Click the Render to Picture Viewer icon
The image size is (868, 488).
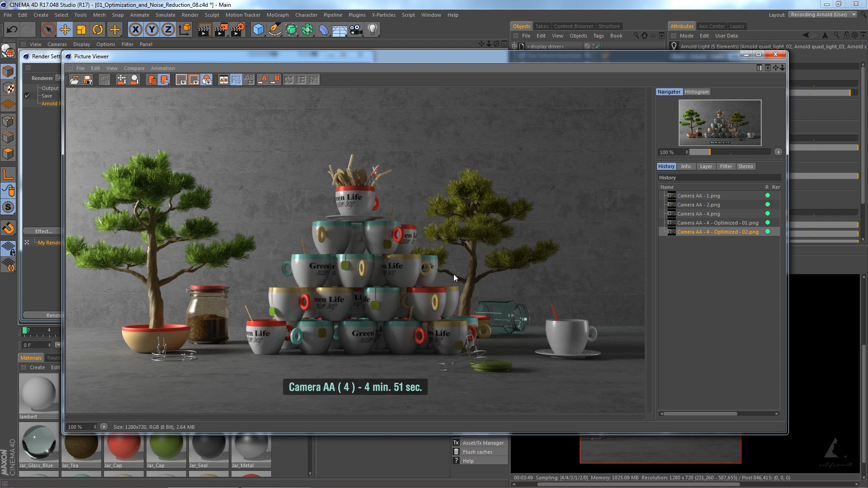[221, 29]
